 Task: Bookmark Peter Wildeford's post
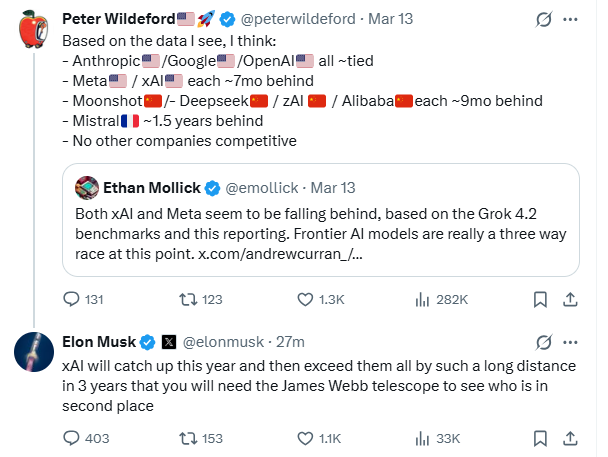click(540, 298)
